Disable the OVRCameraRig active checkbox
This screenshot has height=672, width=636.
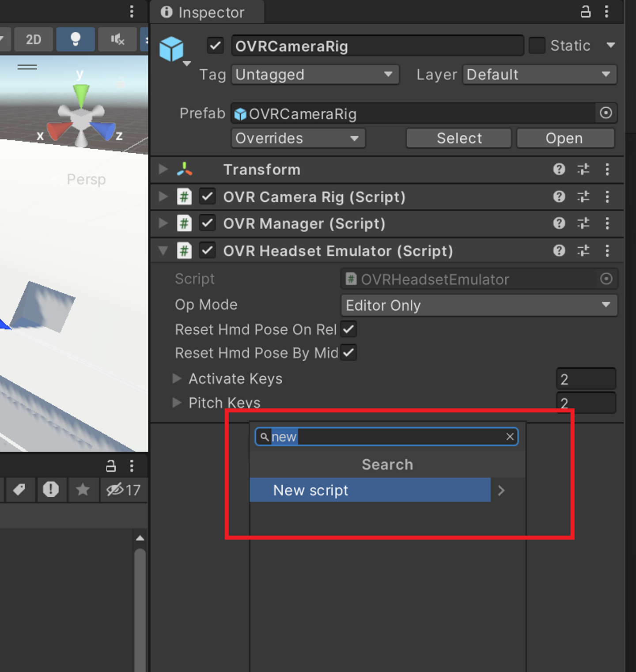click(216, 45)
